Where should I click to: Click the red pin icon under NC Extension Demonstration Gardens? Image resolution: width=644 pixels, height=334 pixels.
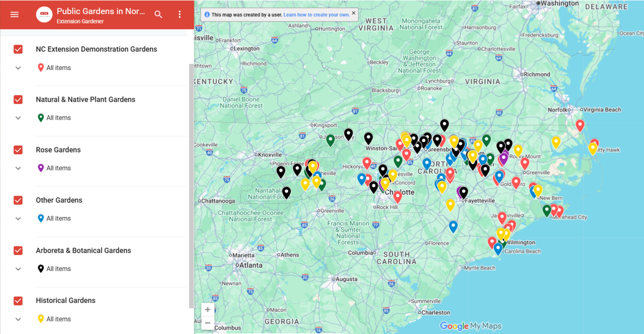click(x=40, y=68)
